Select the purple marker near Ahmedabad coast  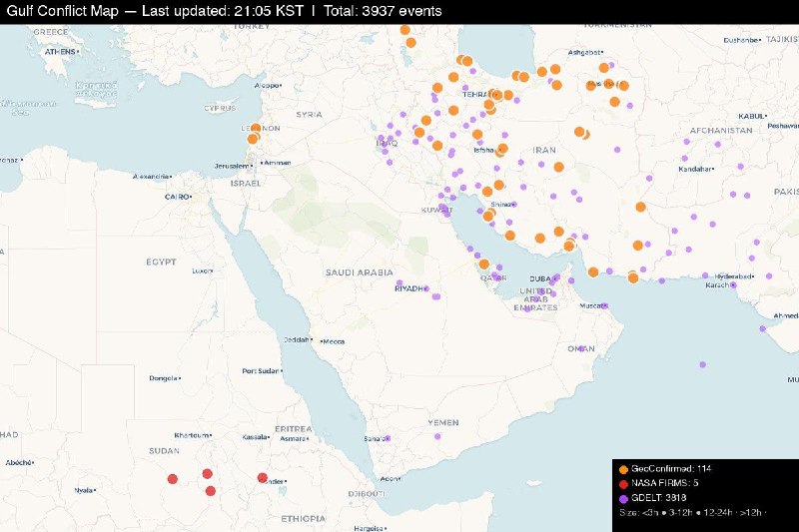763,326
